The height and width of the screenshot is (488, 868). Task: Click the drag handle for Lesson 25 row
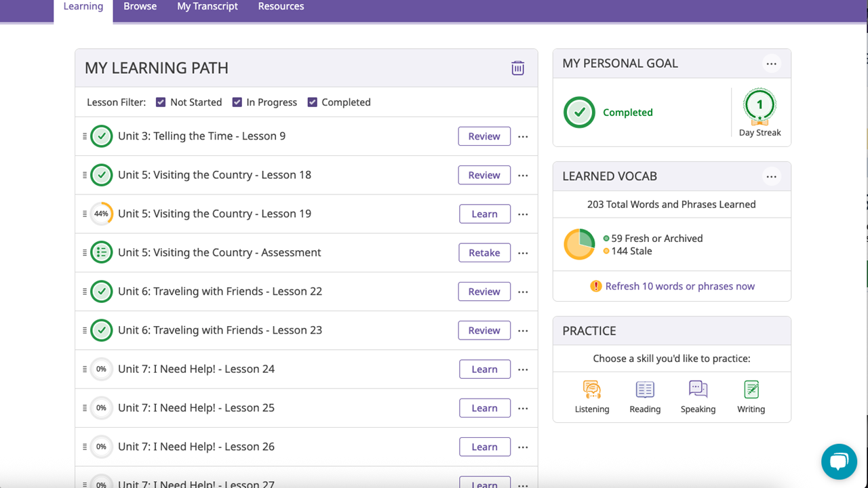85,408
